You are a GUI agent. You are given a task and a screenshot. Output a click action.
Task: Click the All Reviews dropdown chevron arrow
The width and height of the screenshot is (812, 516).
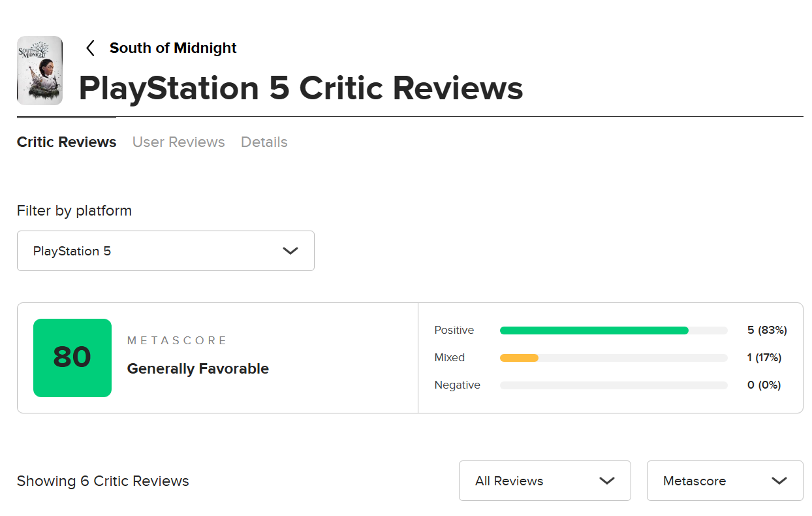(607, 481)
